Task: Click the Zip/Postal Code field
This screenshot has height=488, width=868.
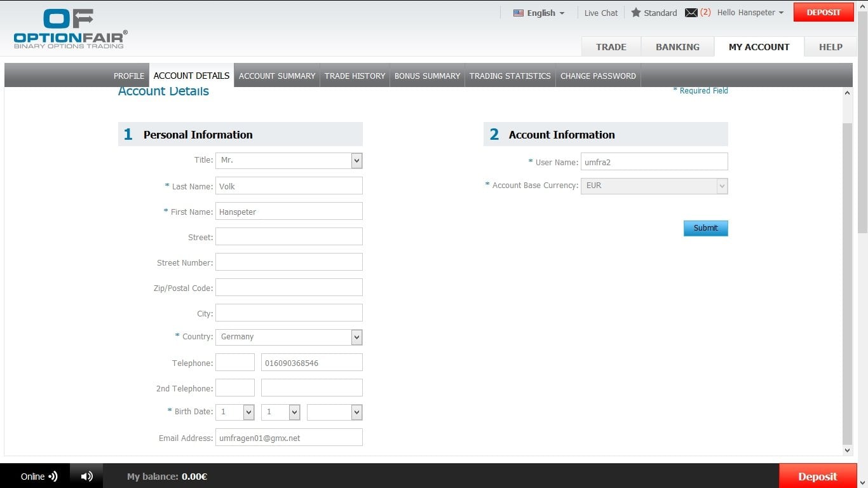Action: tap(289, 287)
